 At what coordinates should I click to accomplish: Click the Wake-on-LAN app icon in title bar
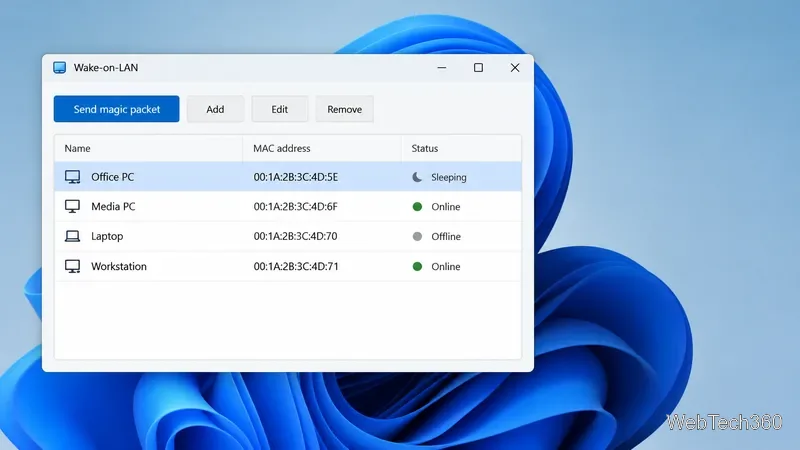[x=60, y=67]
